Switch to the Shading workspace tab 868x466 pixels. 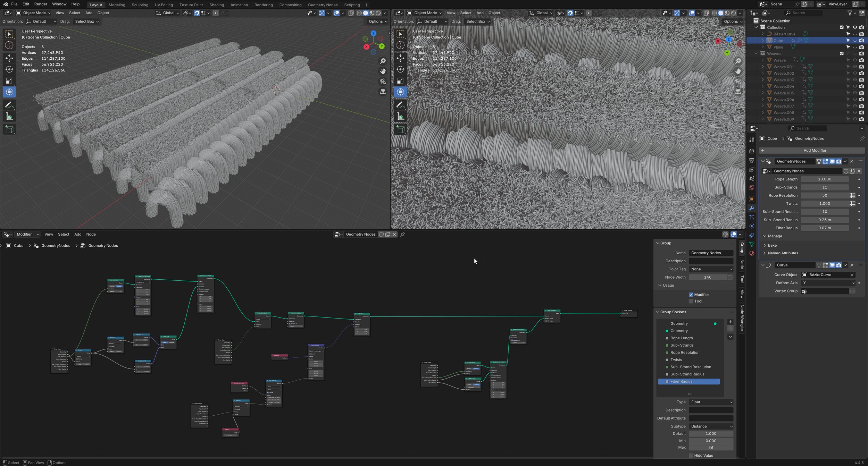[x=216, y=5]
